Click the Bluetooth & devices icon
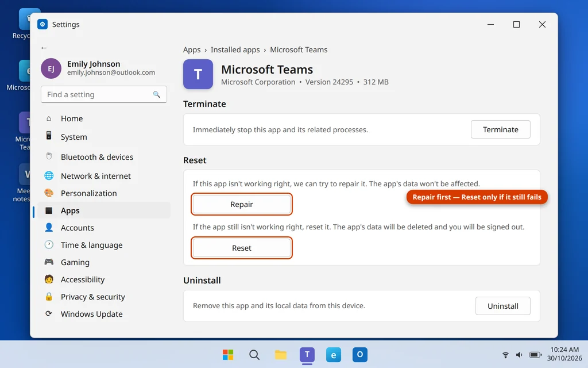 [x=49, y=156]
